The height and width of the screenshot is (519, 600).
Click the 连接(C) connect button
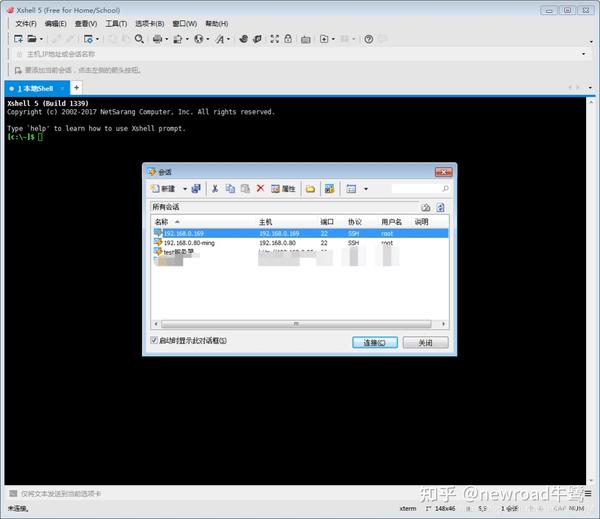tap(375, 343)
